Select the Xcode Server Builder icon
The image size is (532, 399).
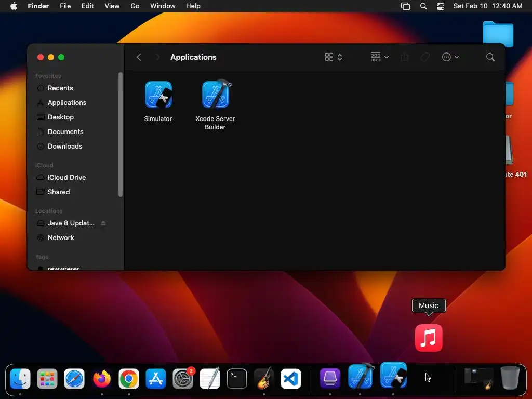tap(216, 95)
